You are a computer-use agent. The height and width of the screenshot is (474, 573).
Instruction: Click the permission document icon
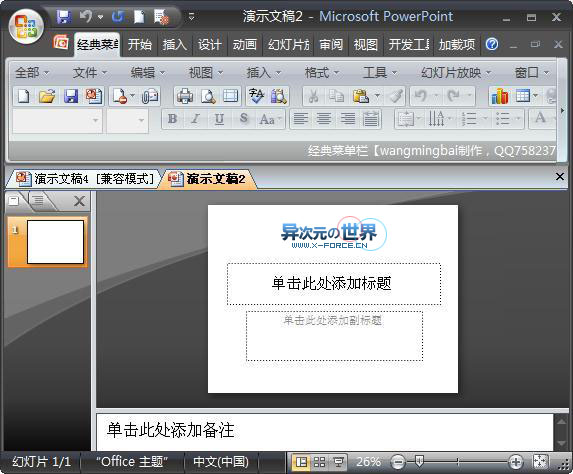coord(120,96)
